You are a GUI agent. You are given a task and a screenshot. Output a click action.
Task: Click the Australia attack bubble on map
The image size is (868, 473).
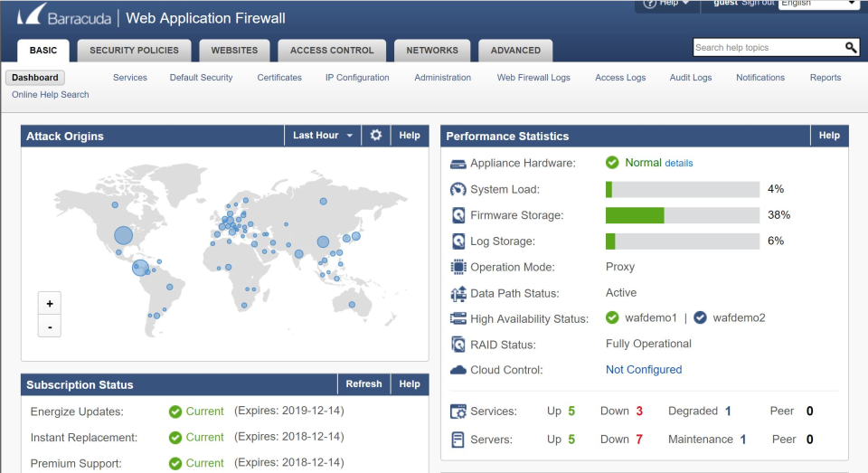click(x=352, y=305)
